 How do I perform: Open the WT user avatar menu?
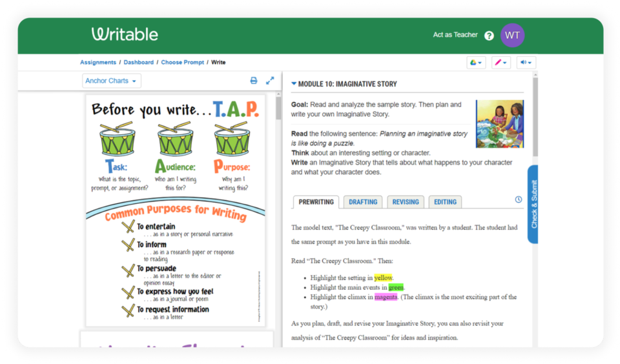[x=512, y=35]
